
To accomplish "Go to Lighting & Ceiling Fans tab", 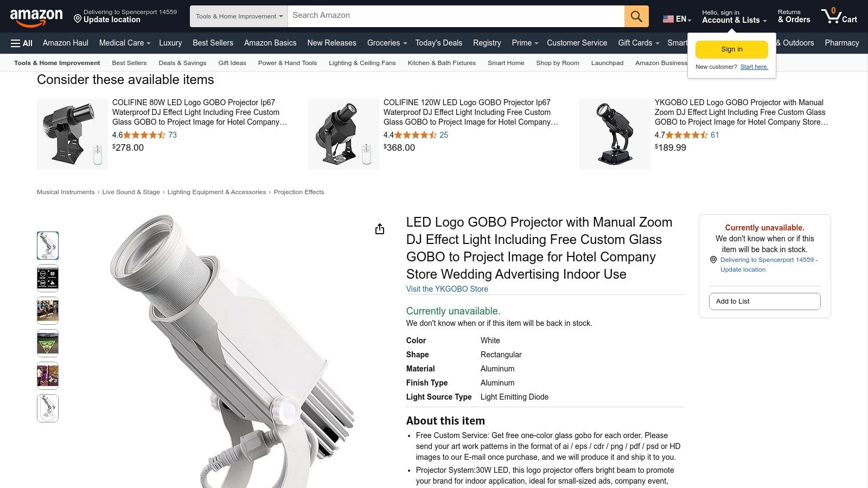I will (362, 63).
